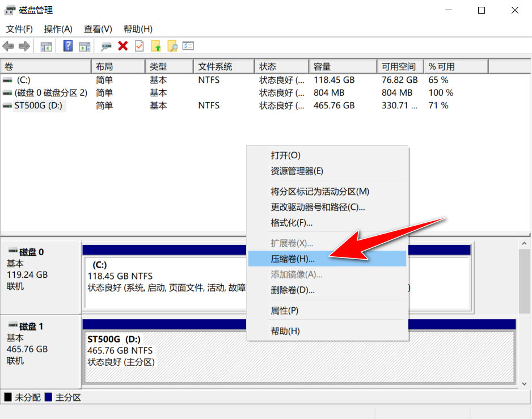The height and width of the screenshot is (419, 532).
Task: Click the up-arrow folder toolbar icon
Action: tap(156, 46)
